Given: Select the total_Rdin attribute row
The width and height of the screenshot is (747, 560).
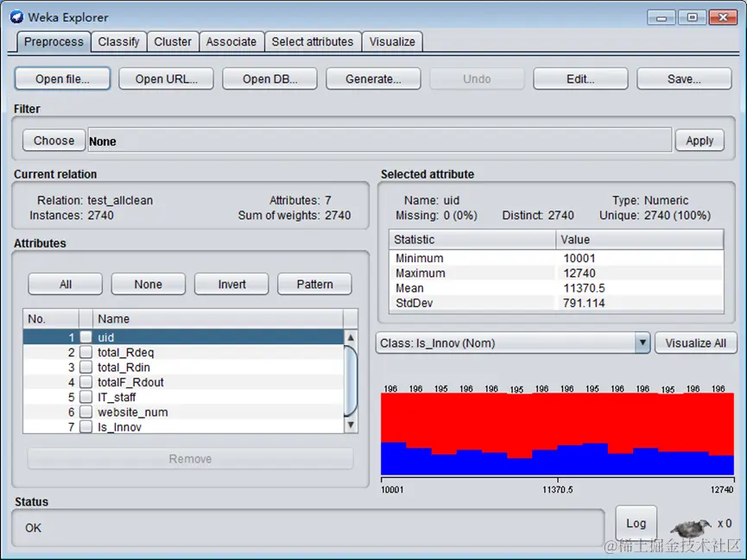Looking at the screenshot, I should coord(183,367).
